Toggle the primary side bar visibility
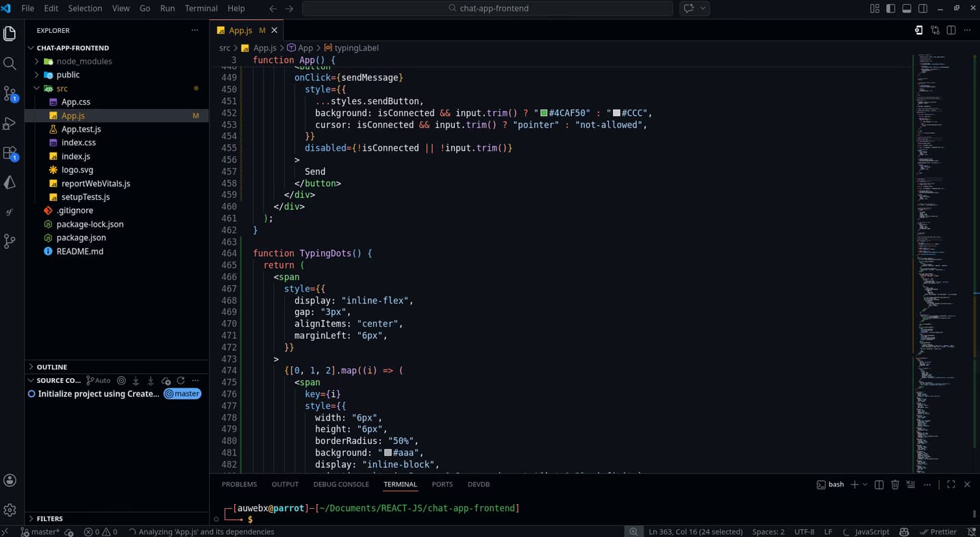Screen dimensions: 980x537 [890, 8]
